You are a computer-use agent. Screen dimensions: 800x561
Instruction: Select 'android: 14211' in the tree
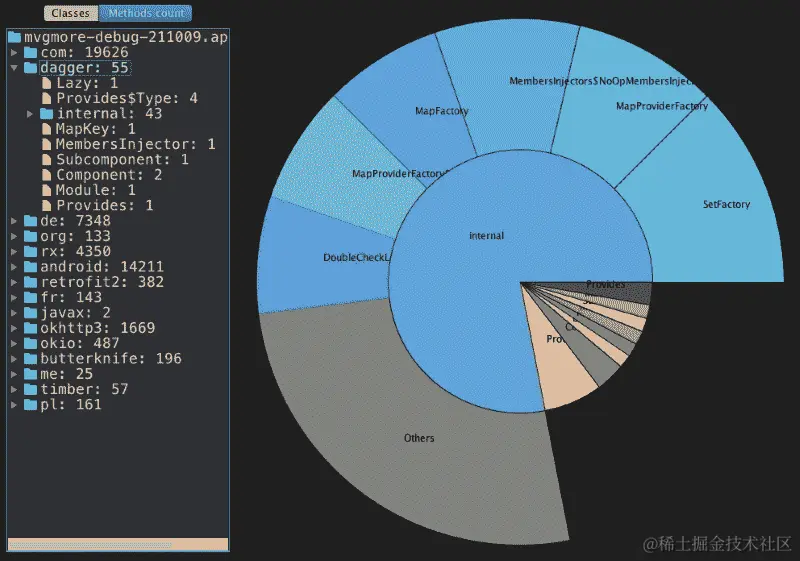pyautogui.click(x=102, y=267)
